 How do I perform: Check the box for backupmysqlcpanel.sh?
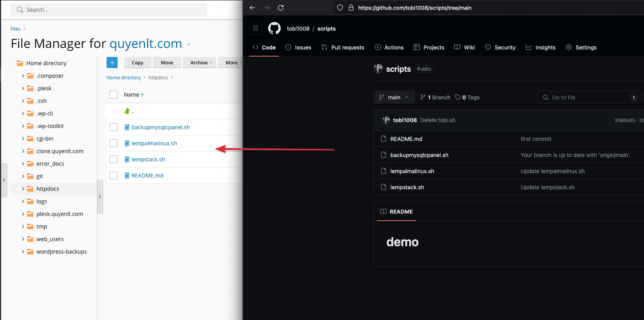(x=114, y=127)
